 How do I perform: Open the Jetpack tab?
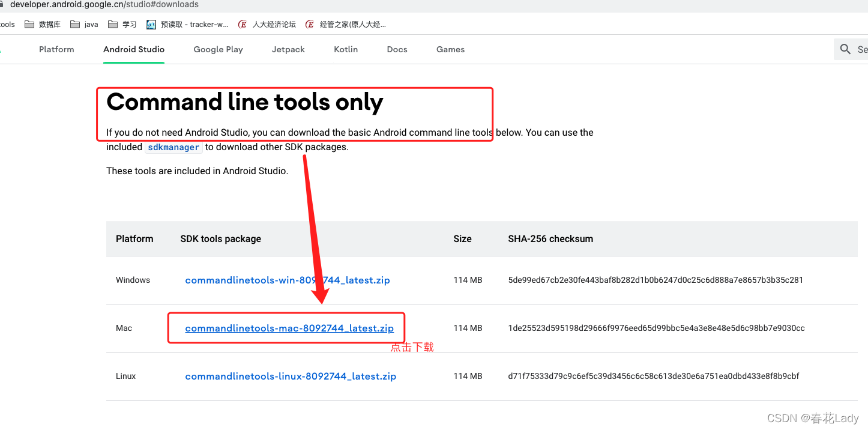288,49
